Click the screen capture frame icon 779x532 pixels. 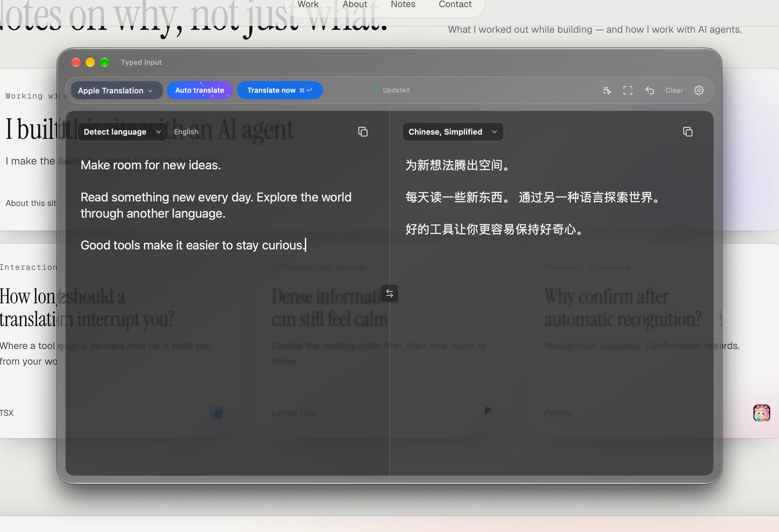coord(628,90)
